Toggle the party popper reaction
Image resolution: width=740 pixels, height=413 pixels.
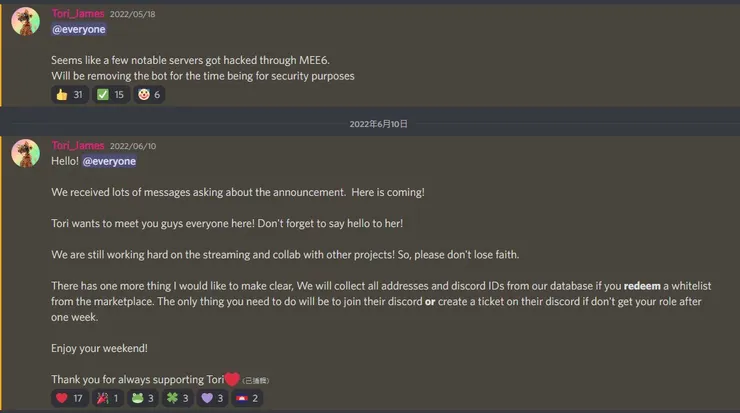(109, 398)
